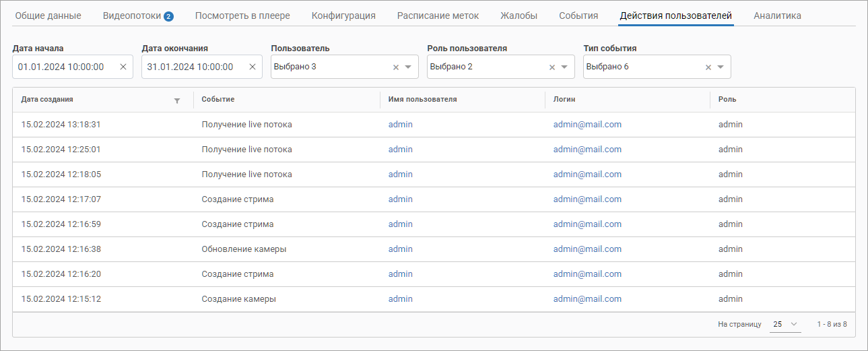This screenshot has height=351, width=868.
Task: Expand the Роль пользователя dropdown arrow
Action: (x=564, y=67)
